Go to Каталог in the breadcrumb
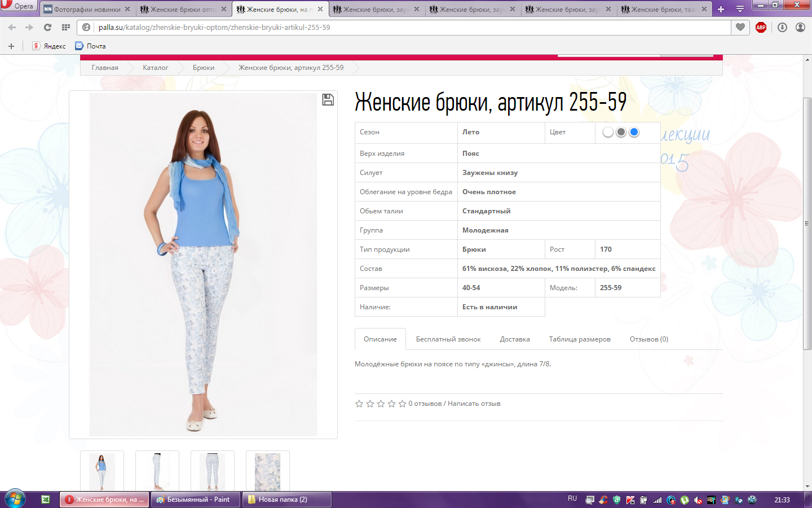This screenshot has height=508, width=812. click(x=155, y=68)
